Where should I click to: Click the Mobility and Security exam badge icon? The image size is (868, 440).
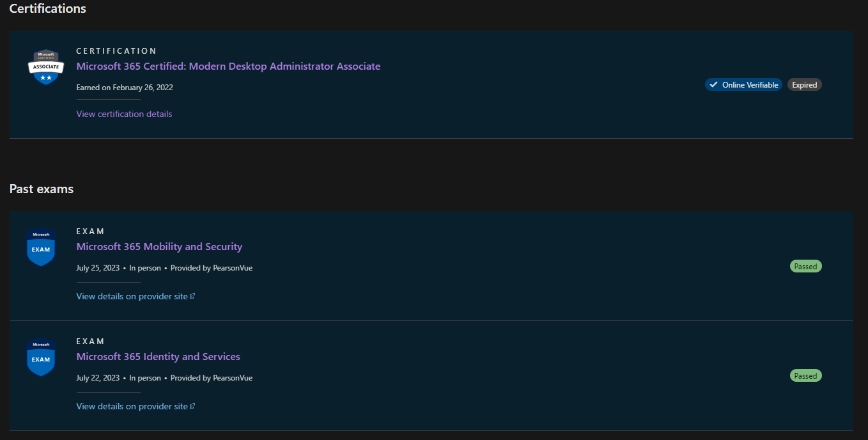pos(41,247)
